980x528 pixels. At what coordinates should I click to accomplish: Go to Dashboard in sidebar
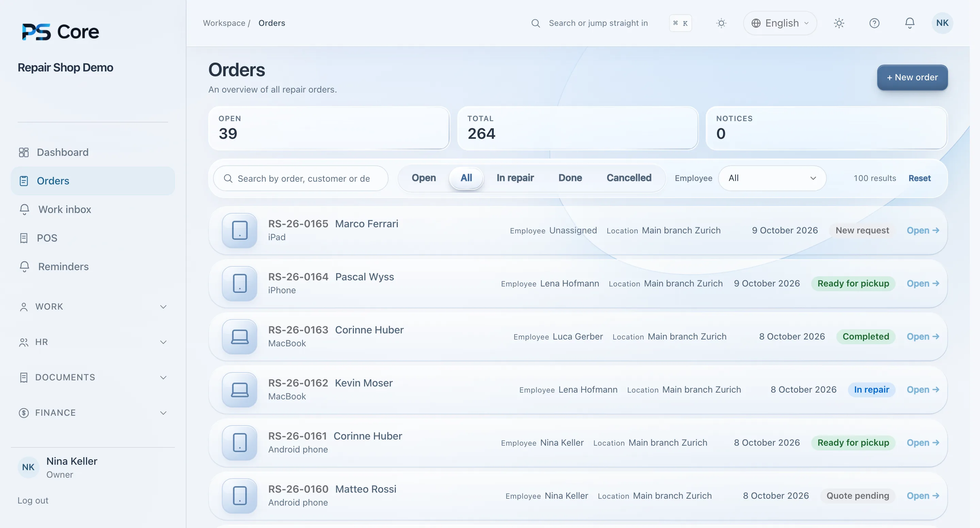[x=93, y=152]
